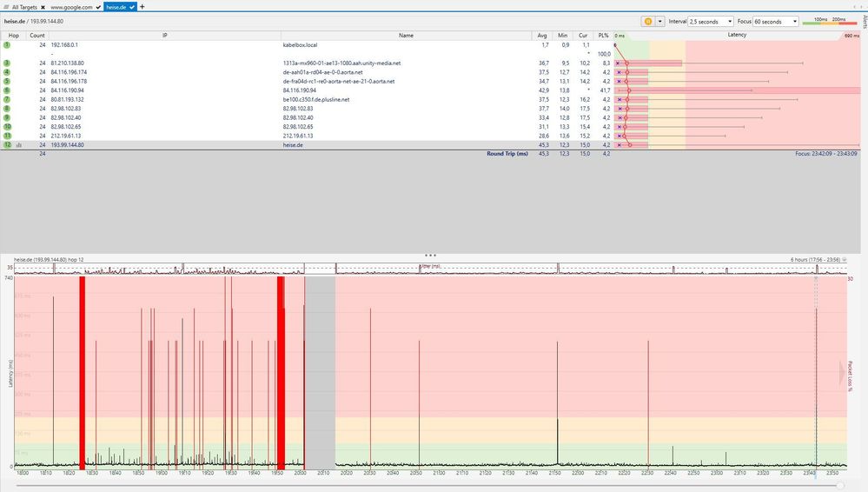
Task: Select IP address 81.210.138.80
Action: pos(68,63)
